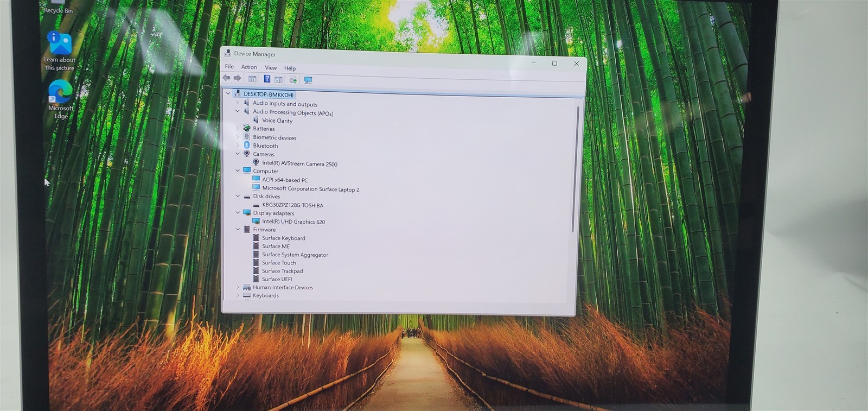Image resolution: width=868 pixels, height=411 pixels.
Task: Click the Forward arrow toolbar icon
Action: tap(237, 78)
